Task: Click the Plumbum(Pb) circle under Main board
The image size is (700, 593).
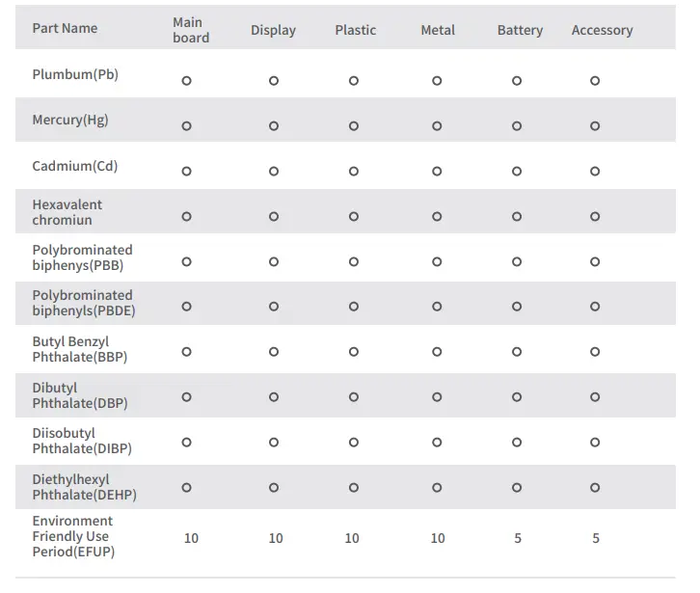Action: pos(187,81)
